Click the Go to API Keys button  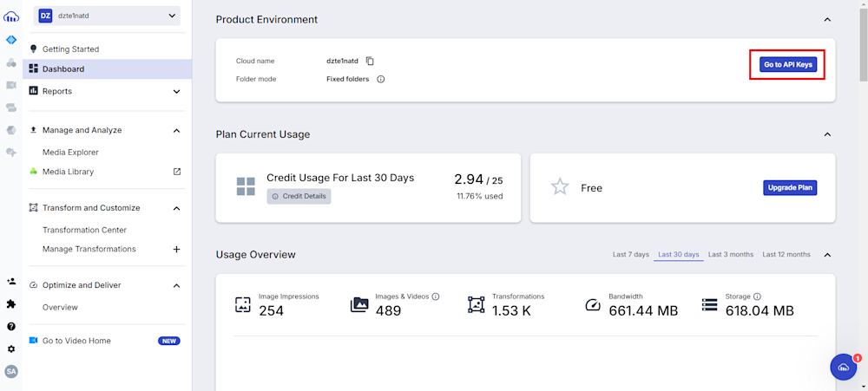point(789,65)
